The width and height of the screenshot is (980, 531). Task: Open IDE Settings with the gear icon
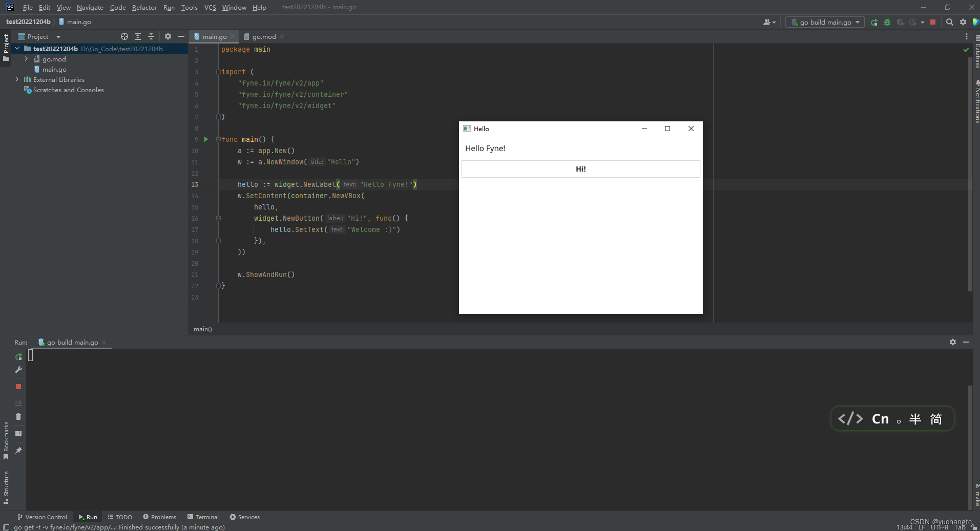964,22
